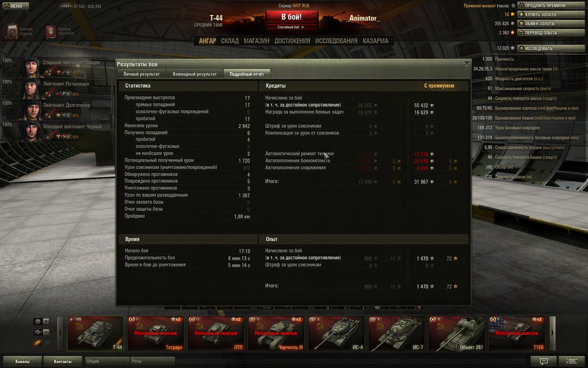Click ИССЛЕДОВАТЬ button
Viewport: 588px width, 368px height.
point(551,48)
